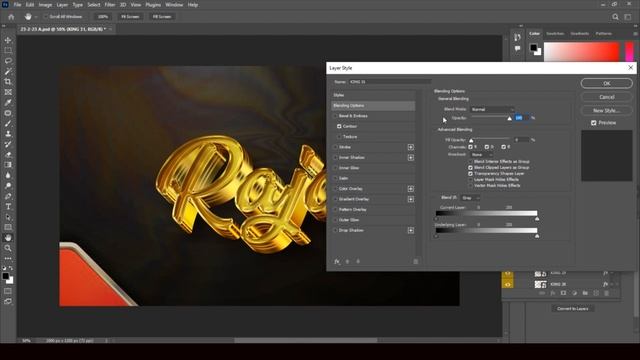Click the fx icon in Layer Style dialog
Viewport: 640px width, 360px height.
tap(337, 262)
